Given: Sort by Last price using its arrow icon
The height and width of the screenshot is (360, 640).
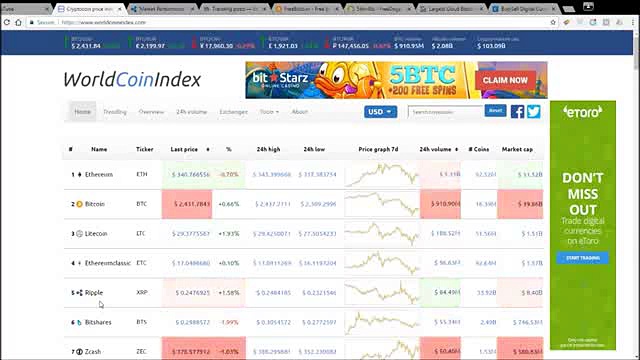Looking at the screenshot, I should click(x=208, y=149).
